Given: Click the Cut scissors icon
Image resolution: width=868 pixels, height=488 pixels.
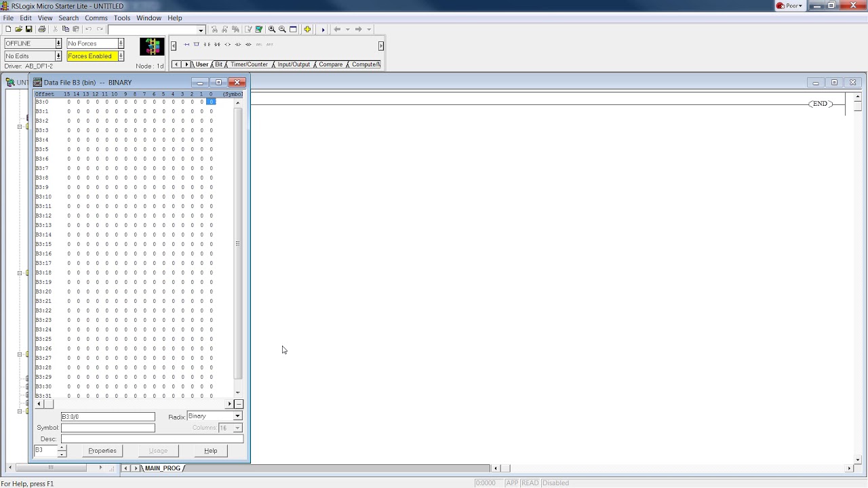Looking at the screenshot, I should point(56,29).
